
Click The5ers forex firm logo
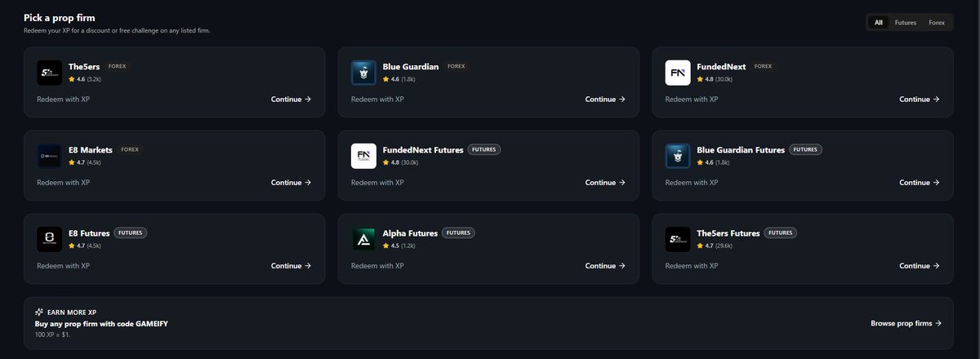(49, 73)
